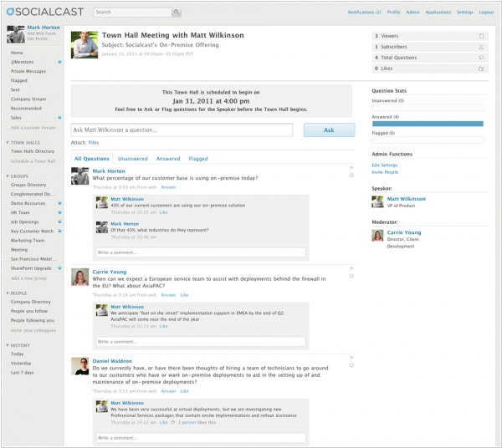The height and width of the screenshot is (448, 502).
Task: Open speaker Matt Wilkinson's profile link
Action: coord(407,199)
